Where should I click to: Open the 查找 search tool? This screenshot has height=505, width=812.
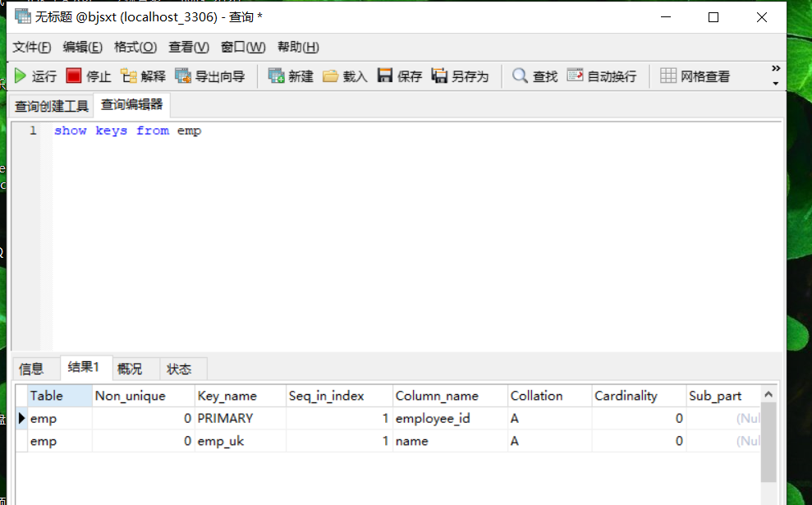click(535, 76)
